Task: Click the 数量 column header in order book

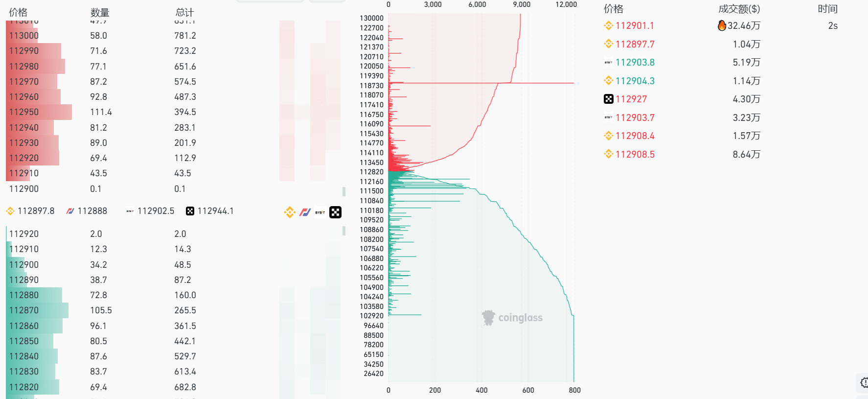Action: [100, 12]
